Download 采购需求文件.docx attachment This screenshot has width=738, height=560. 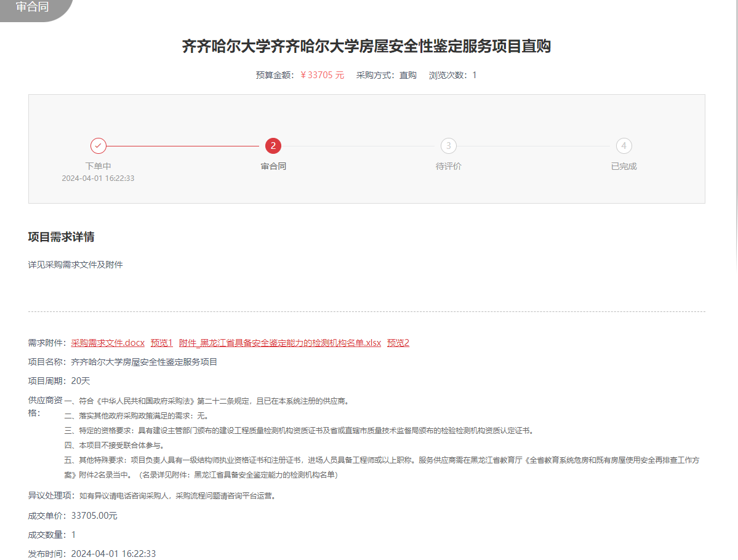pos(108,343)
